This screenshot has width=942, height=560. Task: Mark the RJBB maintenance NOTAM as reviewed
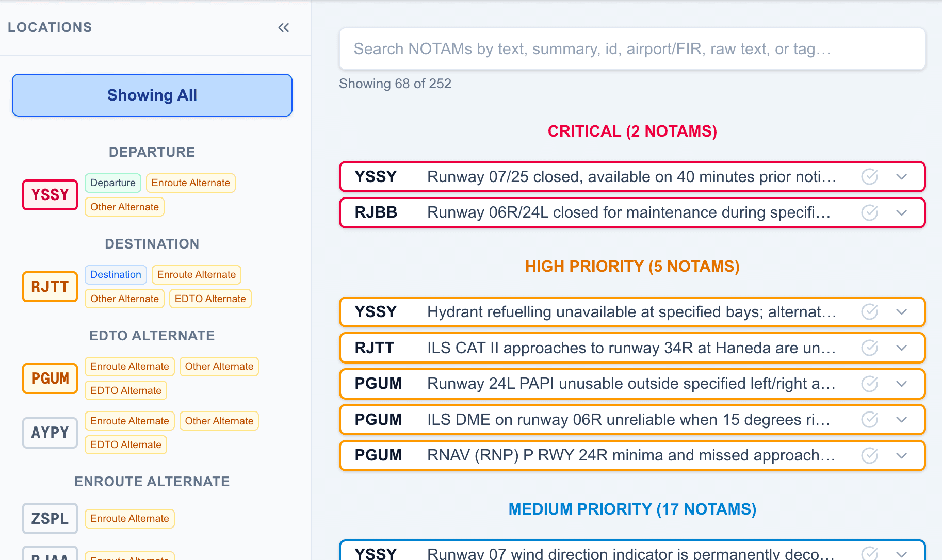pos(869,212)
